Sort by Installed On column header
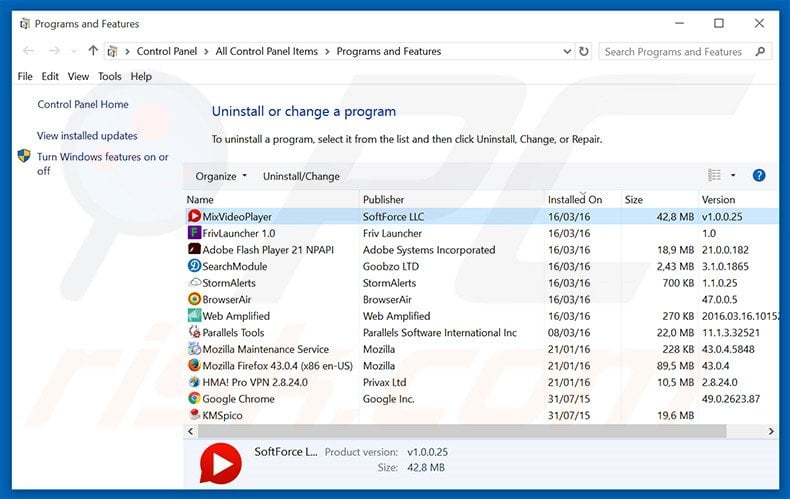 click(x=582, y=200)
